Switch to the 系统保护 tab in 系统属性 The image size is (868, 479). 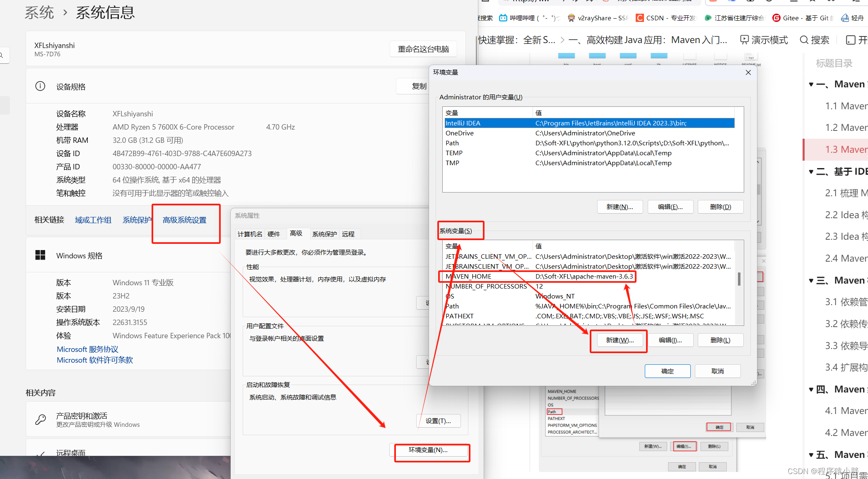(324, 234)
